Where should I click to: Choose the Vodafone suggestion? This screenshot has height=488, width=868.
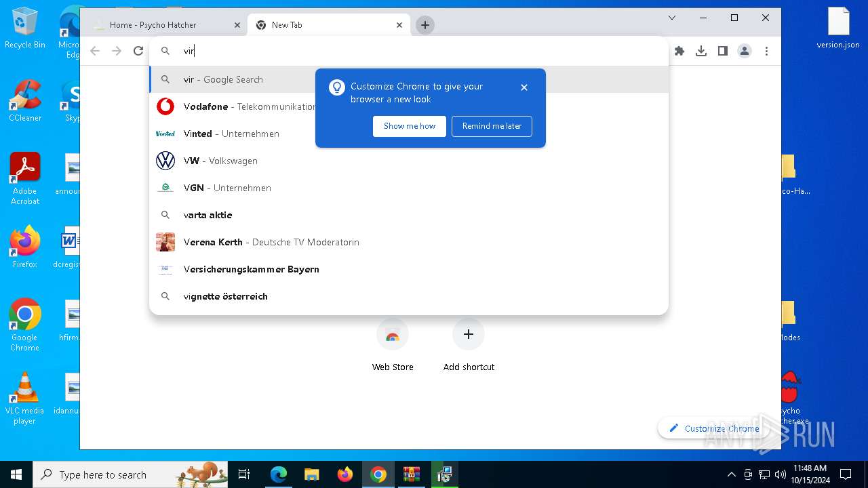coord(409,106)
